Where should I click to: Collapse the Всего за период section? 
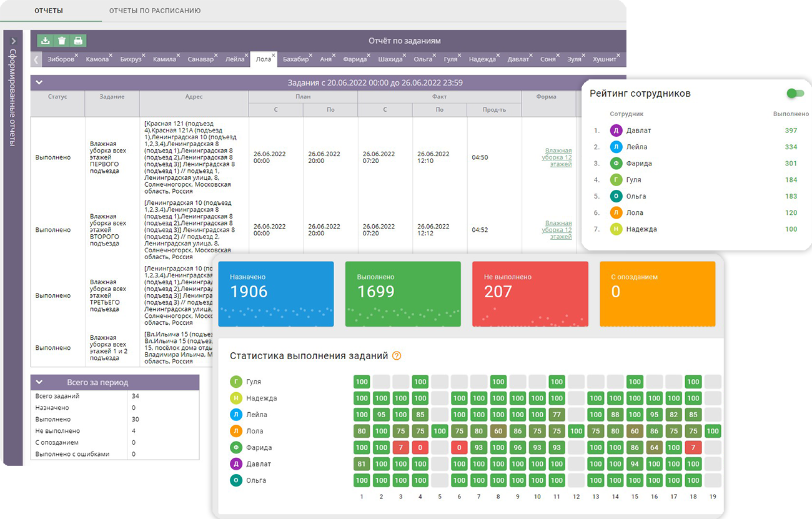click(x=39, y=382)
